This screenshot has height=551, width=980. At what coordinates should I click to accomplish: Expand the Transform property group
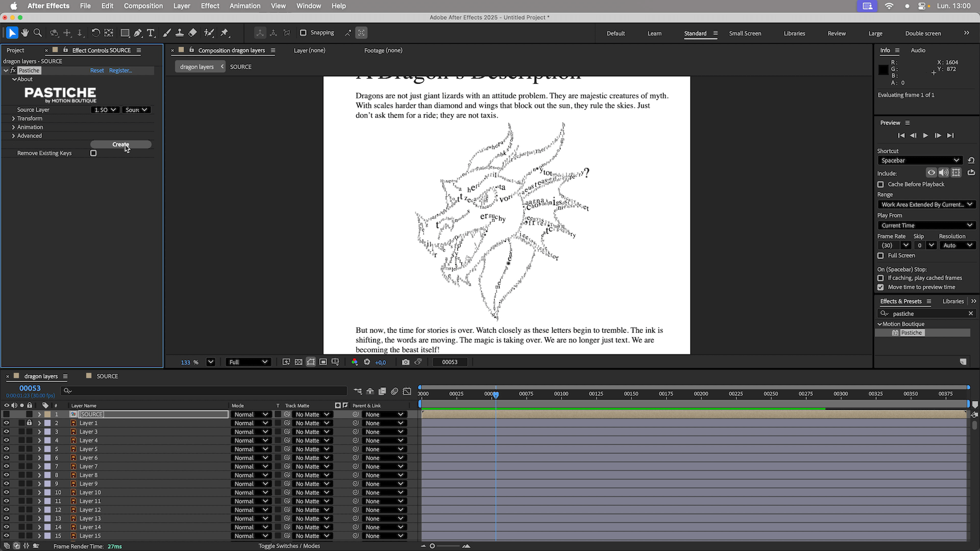click(13, 118)
